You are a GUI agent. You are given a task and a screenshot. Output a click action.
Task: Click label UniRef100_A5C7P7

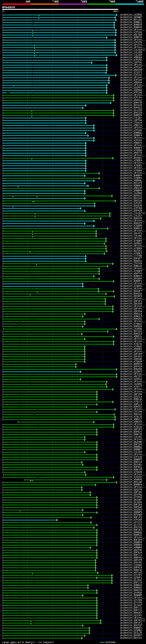(131, 377)
